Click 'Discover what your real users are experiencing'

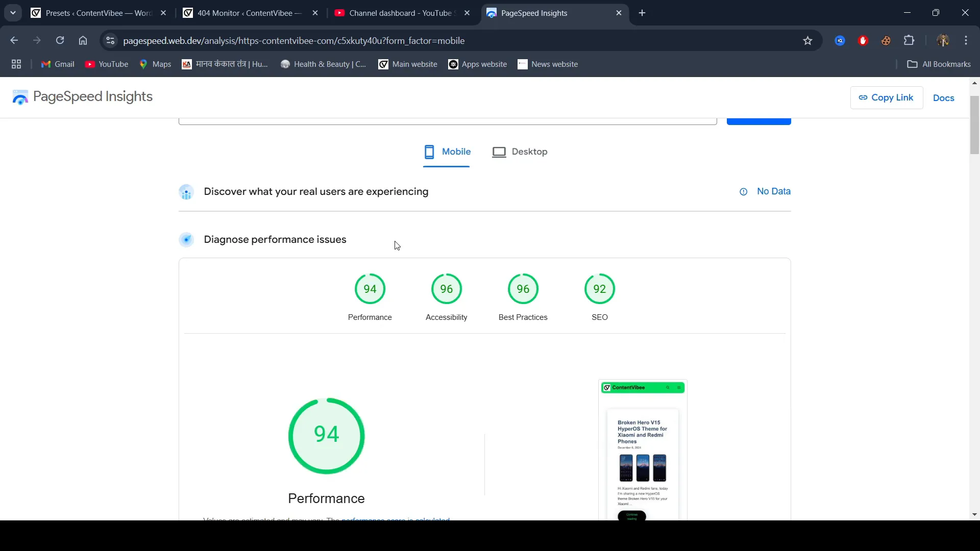point(316,191)
